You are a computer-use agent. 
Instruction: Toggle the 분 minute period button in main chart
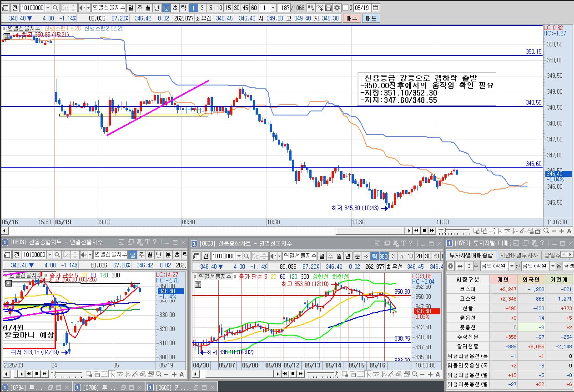click(x=166, y=8)
